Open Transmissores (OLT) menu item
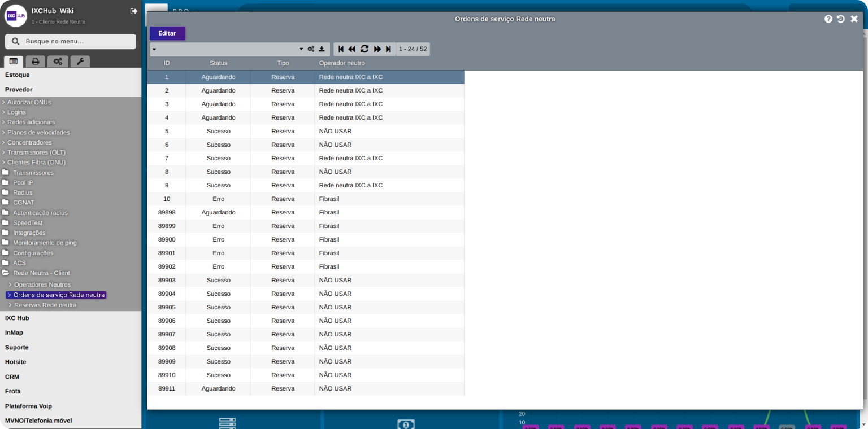The width and height of the screenshot is (868, 429). click(x=36, y=152)
